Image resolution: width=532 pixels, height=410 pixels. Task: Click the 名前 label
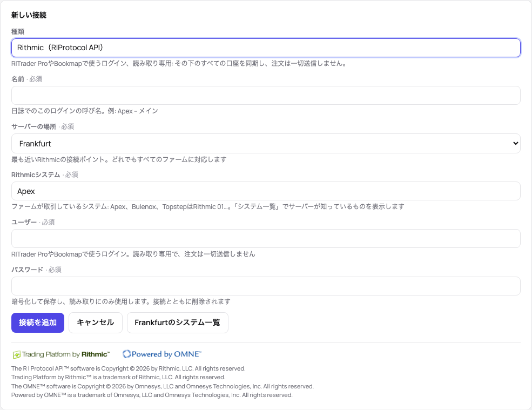[x=18, y=79]
